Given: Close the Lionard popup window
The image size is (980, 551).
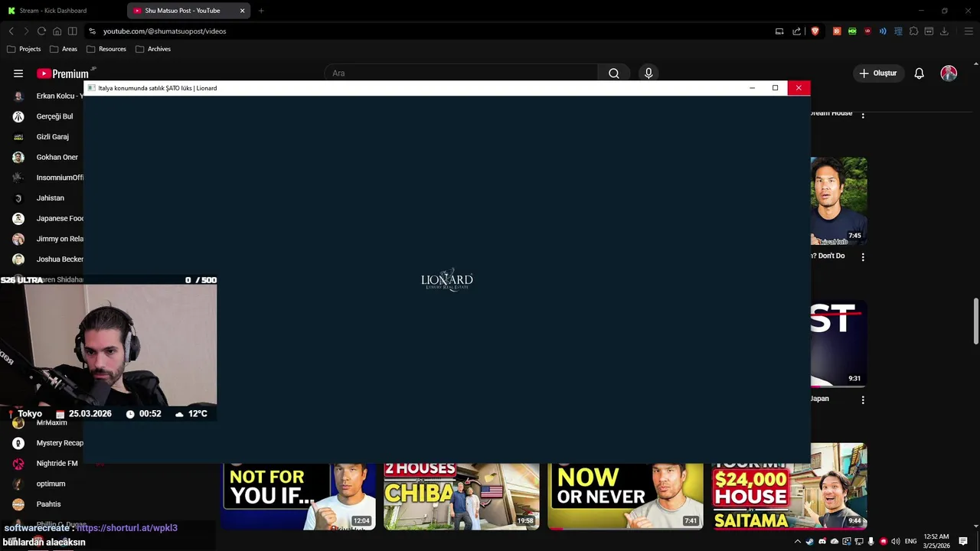Looking at the screenshot, I should (799, 88).
